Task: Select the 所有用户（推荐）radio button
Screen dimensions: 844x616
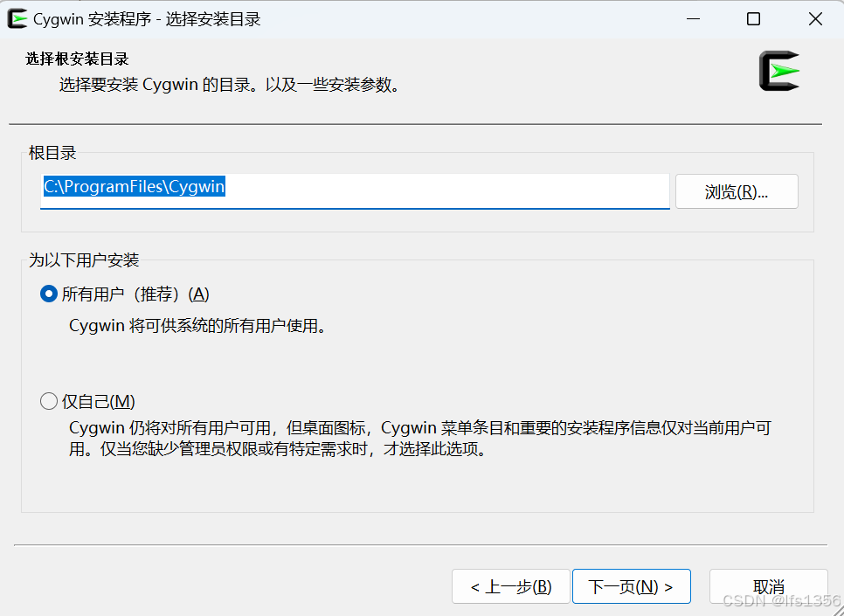Action: pos(48,294)
